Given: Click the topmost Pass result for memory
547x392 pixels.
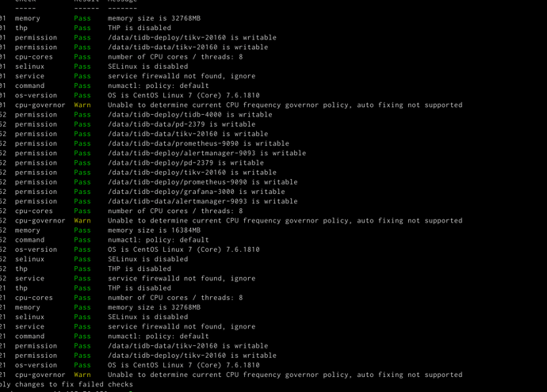Looking at the screenshot, I should coord(82,18).
